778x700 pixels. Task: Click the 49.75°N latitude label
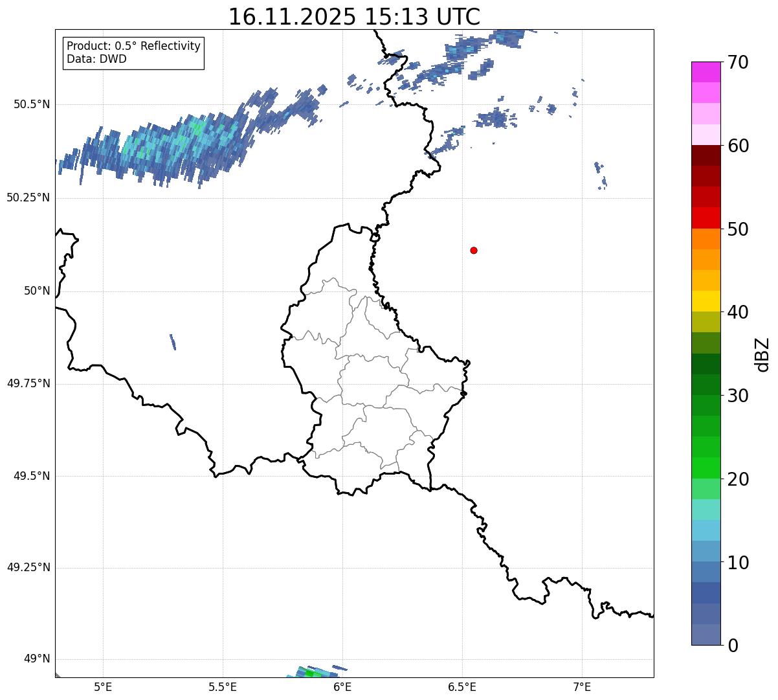tap(28, 383)
